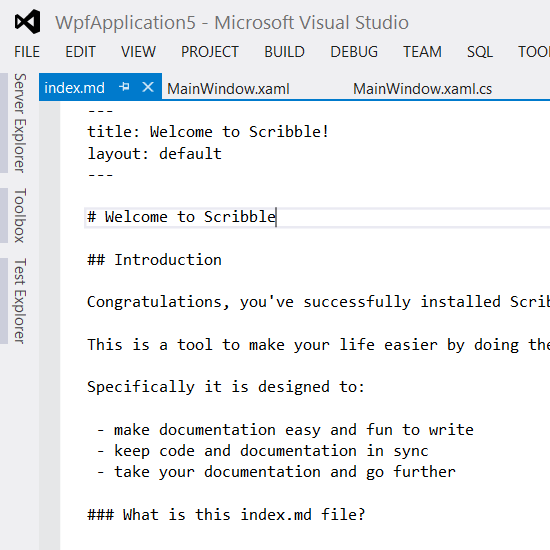Click the 'title: Welcome to Scribble!' line

click(x=208, y=132)
